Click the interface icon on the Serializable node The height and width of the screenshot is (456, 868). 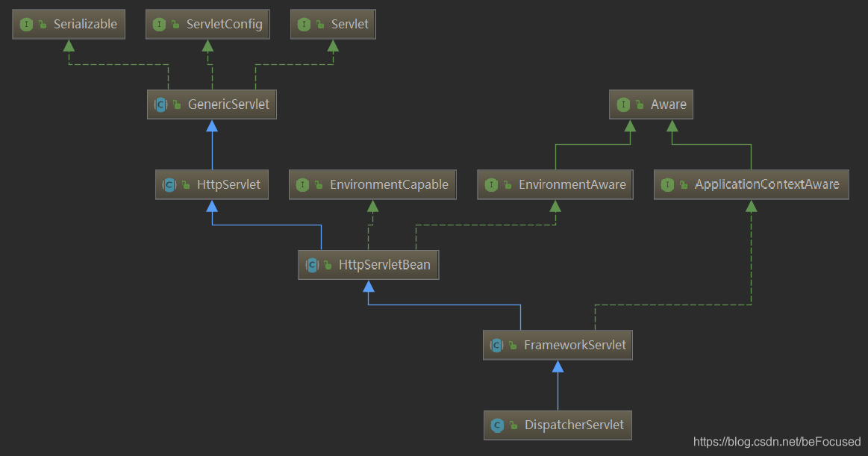[26, 25]
